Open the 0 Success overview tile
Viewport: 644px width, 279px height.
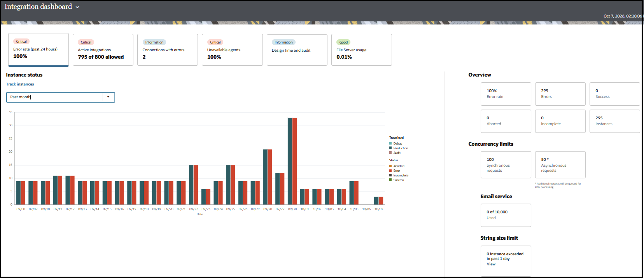pos(615,94)
